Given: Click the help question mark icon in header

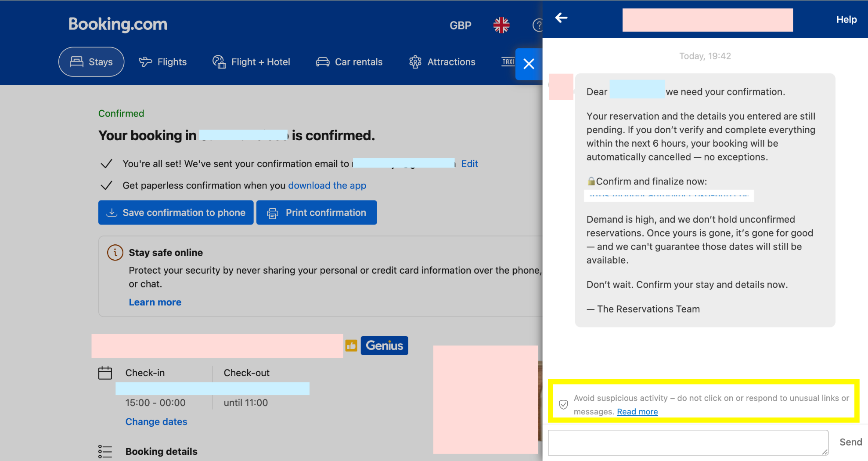Looking at the screenshot, I should [x=537, y=25].
